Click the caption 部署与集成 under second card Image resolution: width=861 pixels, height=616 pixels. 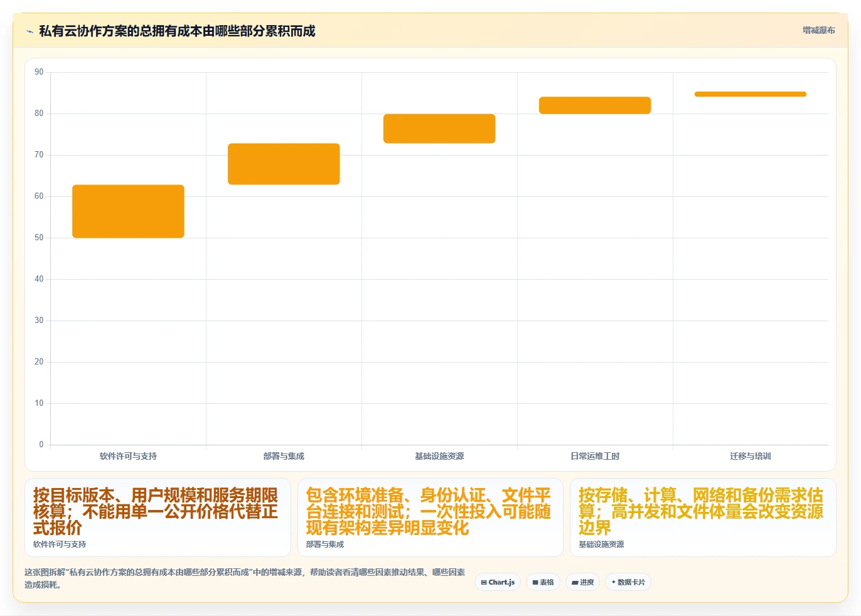pyautogui.click(x=325, y=544)
